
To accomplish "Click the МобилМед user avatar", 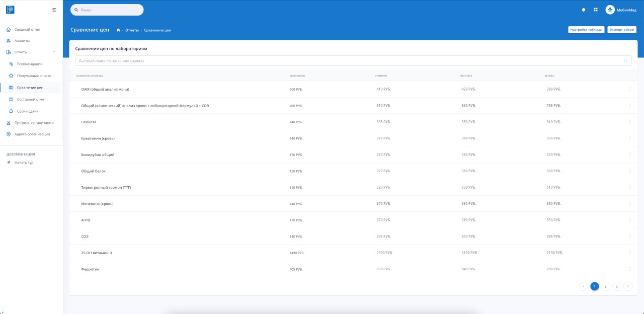I will (610, 10).
